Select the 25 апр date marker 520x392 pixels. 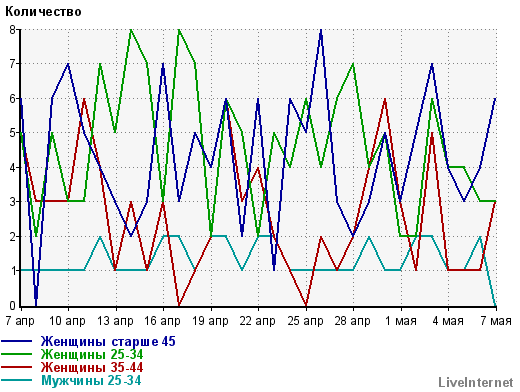click(x=306, y=321)
